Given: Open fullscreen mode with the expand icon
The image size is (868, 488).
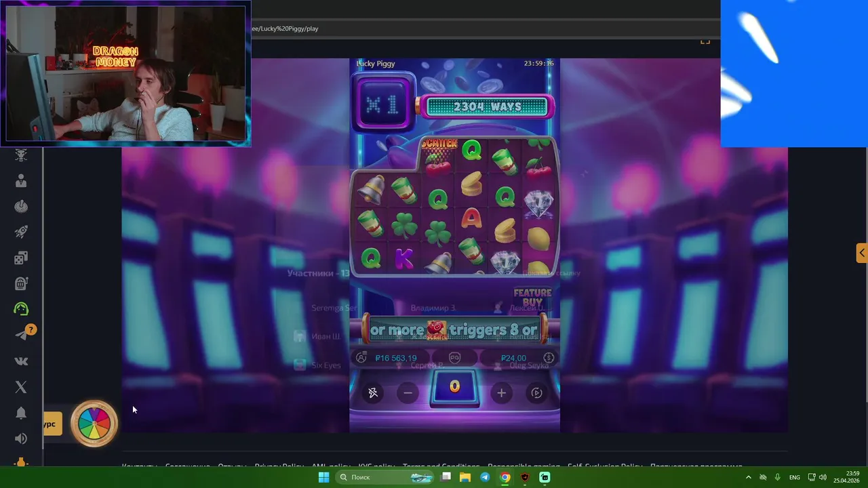Looking at the screenshot, I should pyautogui.click(x=705, y=41).
